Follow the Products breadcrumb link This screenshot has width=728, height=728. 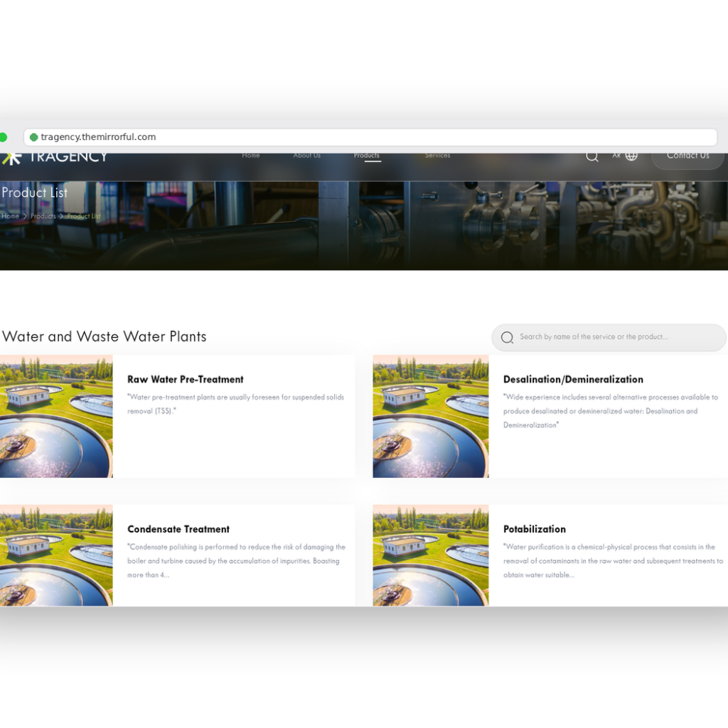point(43,216)
